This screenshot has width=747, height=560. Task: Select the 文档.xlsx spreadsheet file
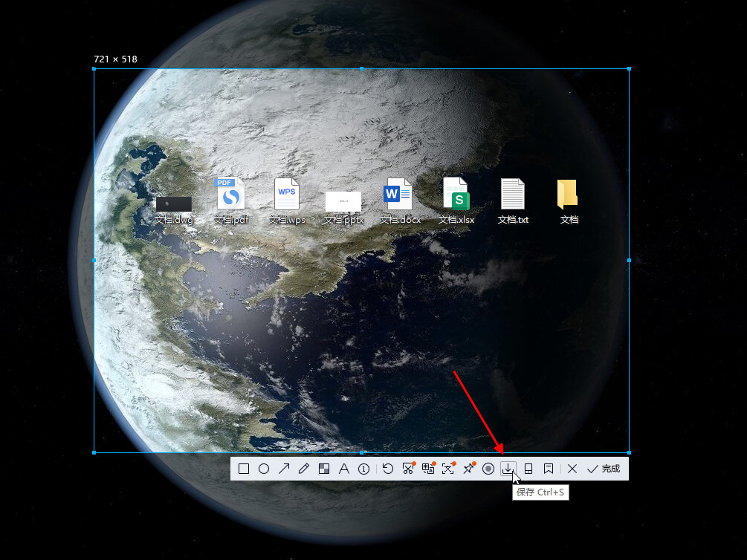click(x=456, y=201)
